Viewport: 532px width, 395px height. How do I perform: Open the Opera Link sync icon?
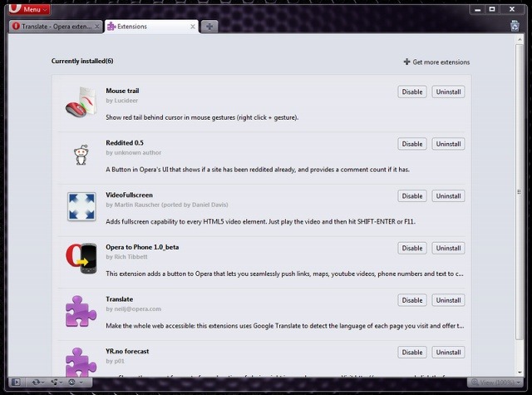click(x=37, y=383)
